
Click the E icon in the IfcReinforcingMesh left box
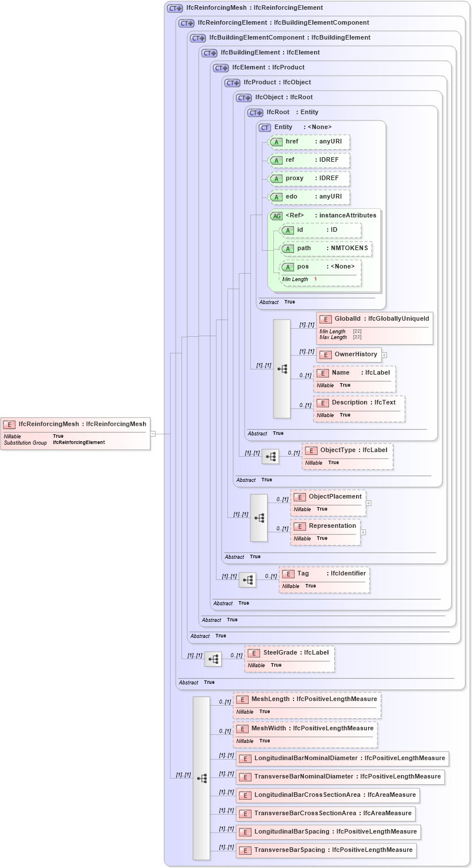click(x=9, y=425)
